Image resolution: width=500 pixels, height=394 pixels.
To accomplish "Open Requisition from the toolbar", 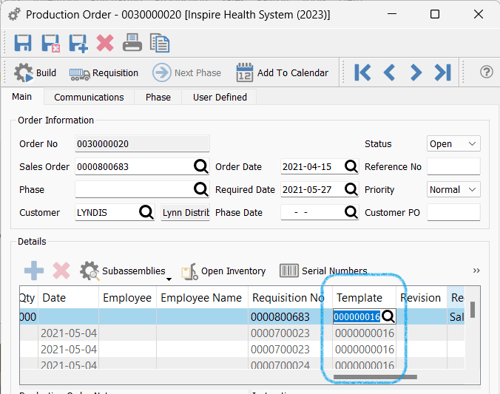I will pos(104,73).
